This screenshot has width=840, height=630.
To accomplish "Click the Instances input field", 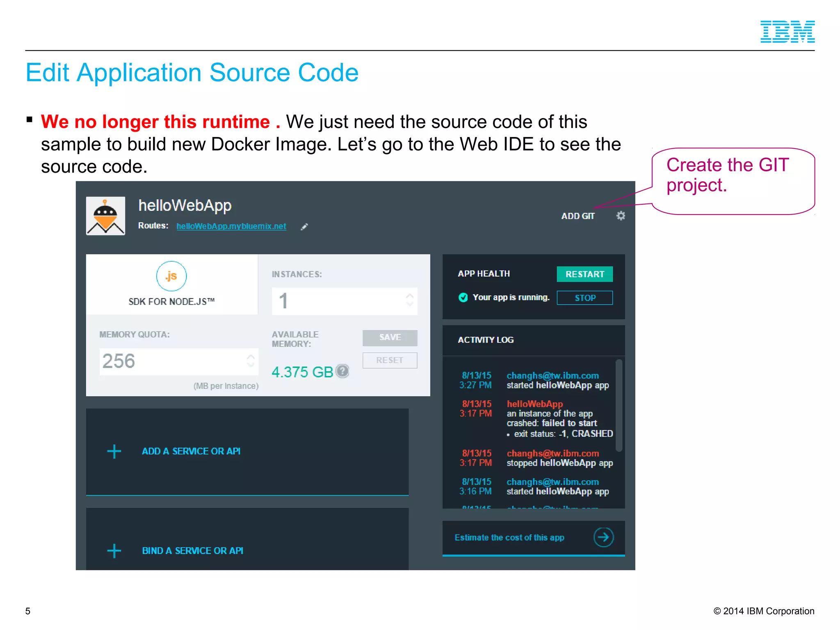I will click(x=345, y=301).
